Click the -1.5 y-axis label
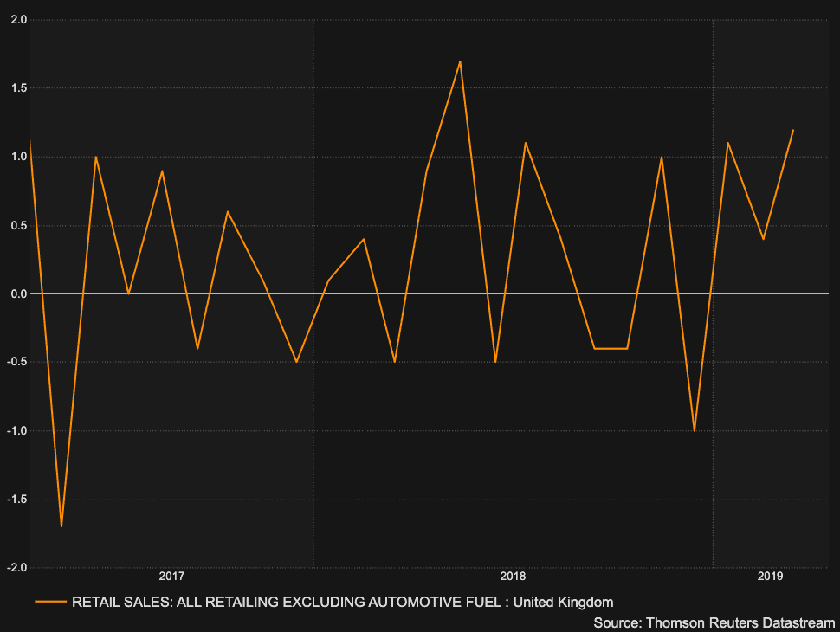Viewport: 840px width, 632px height. tap(15, 500)
